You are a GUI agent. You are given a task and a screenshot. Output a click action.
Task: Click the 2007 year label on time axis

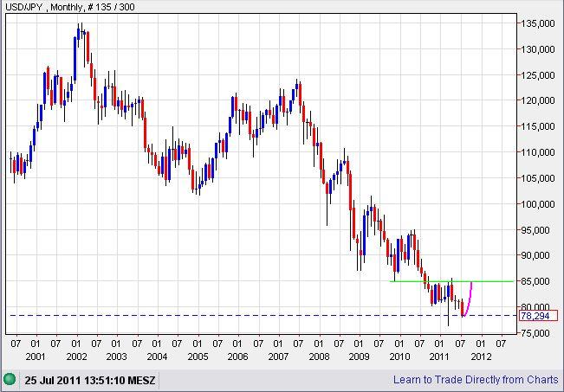point(278,357)
